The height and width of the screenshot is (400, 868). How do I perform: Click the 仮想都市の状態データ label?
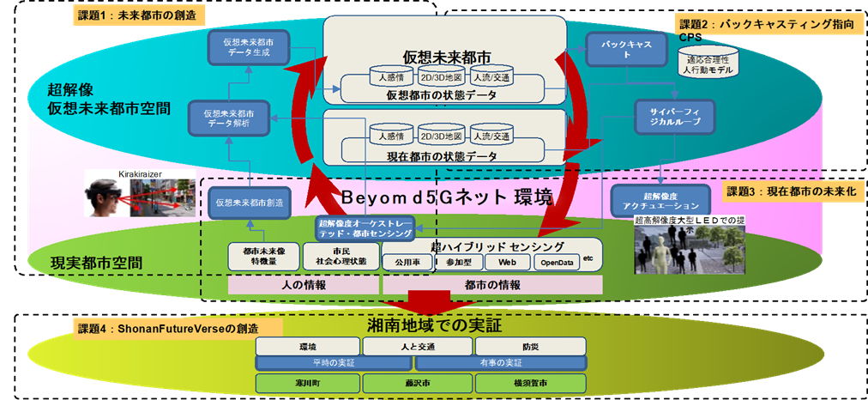click(x=441, y=94)
